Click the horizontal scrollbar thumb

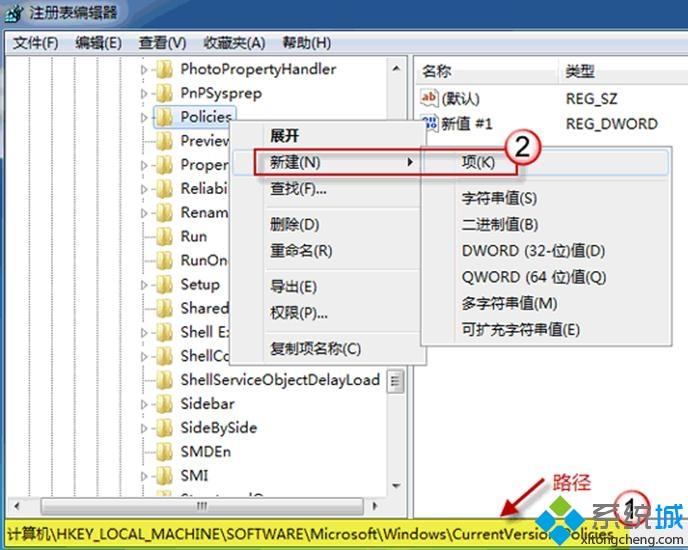tap(202, 506)
